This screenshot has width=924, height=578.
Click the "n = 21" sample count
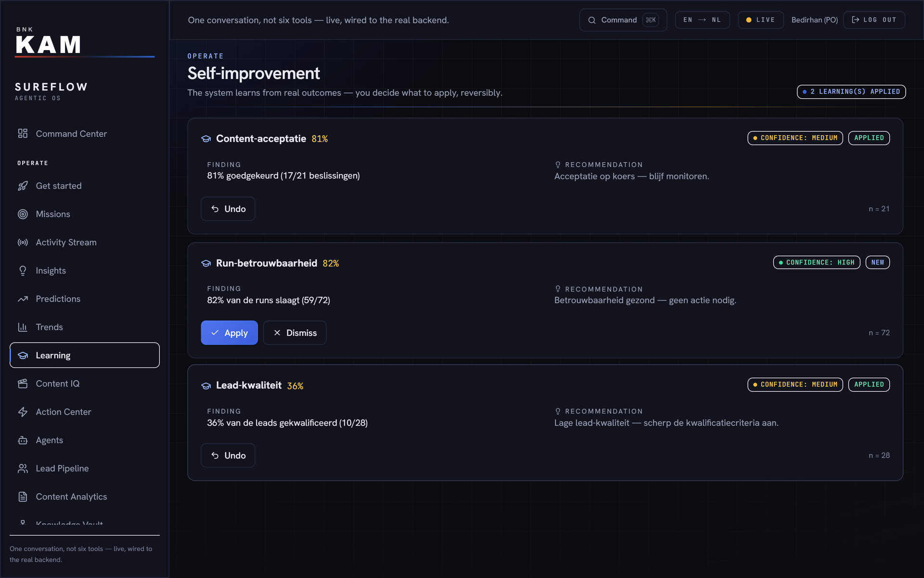879,209
